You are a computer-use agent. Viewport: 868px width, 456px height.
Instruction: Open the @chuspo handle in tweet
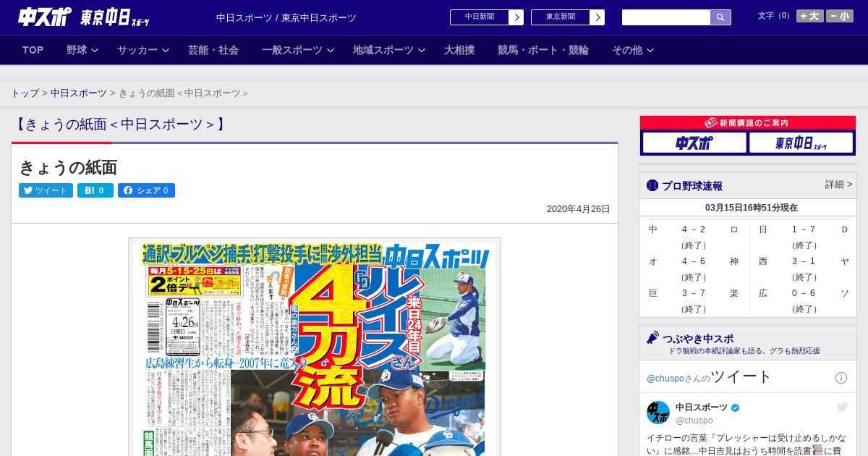(694, 421)
